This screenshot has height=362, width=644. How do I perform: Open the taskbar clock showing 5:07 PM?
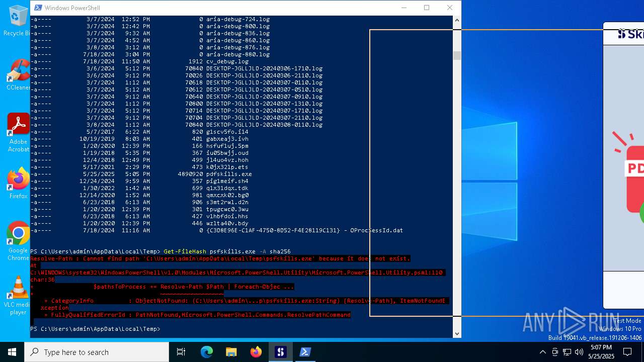click(x=601, y=352)
